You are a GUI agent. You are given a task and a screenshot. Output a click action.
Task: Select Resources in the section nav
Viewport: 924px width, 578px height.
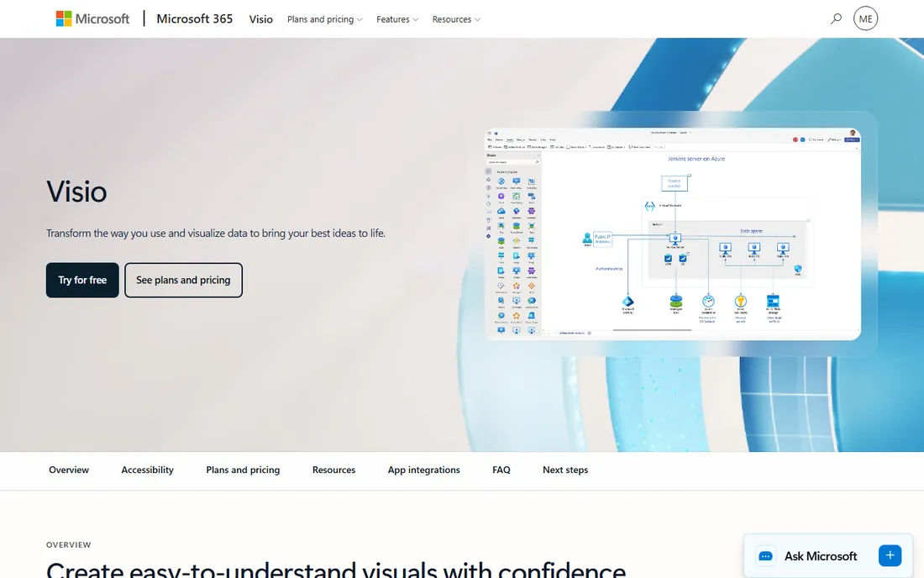333,470
